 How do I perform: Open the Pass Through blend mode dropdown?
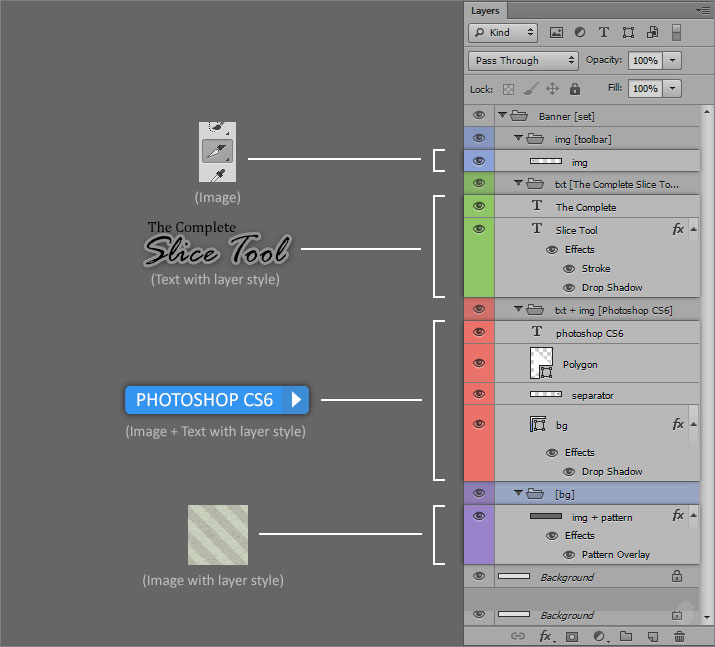pyautogui.click(x=524, y=60)
